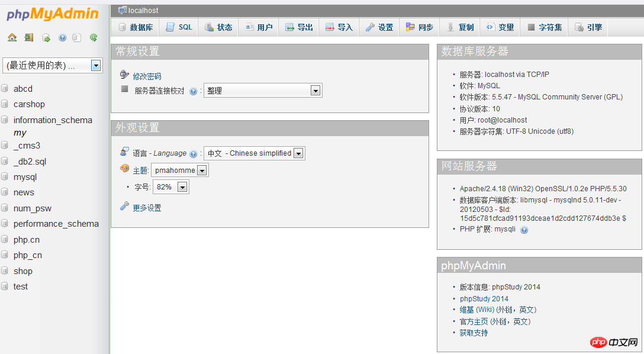Open the phpStudy 2014 link

[x=484, y=298]
